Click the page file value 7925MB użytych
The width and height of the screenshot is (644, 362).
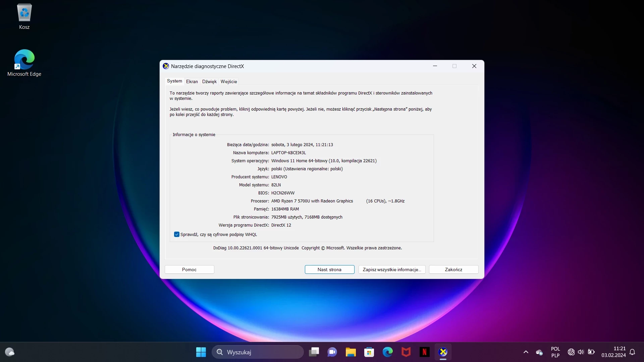point(307,217)
